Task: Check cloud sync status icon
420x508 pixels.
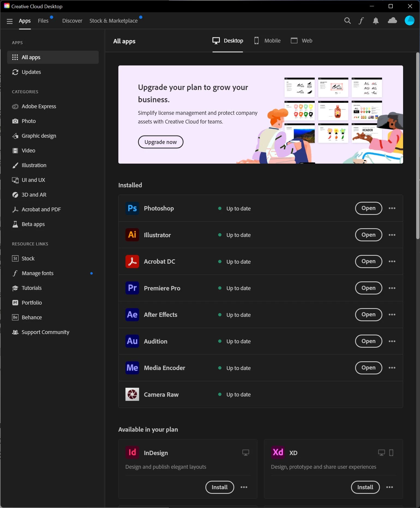Action: (x=392, y=20)
